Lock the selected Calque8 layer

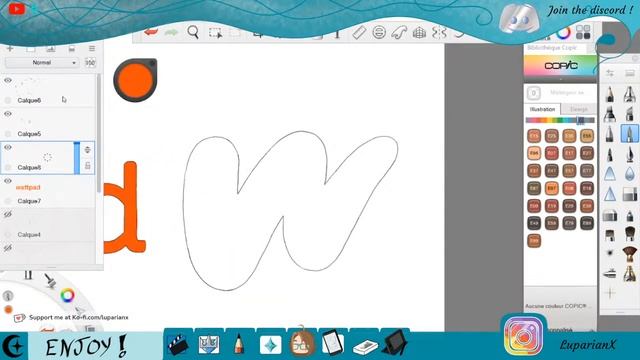87,166
